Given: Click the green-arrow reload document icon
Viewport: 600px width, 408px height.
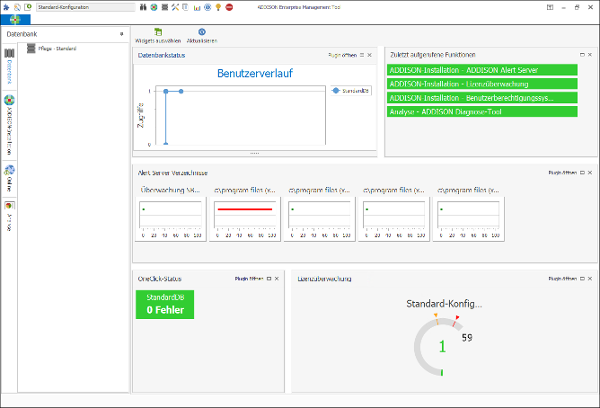Looking at the screenshot, I should (x=28, y=7).
